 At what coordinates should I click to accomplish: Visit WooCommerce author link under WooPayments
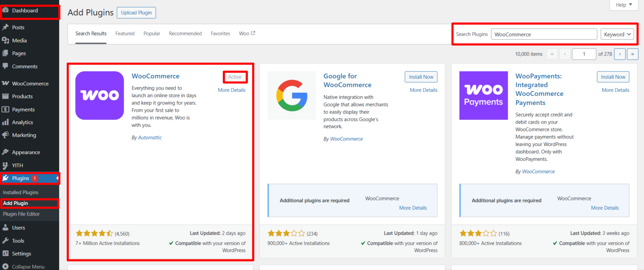coord(538,171)
